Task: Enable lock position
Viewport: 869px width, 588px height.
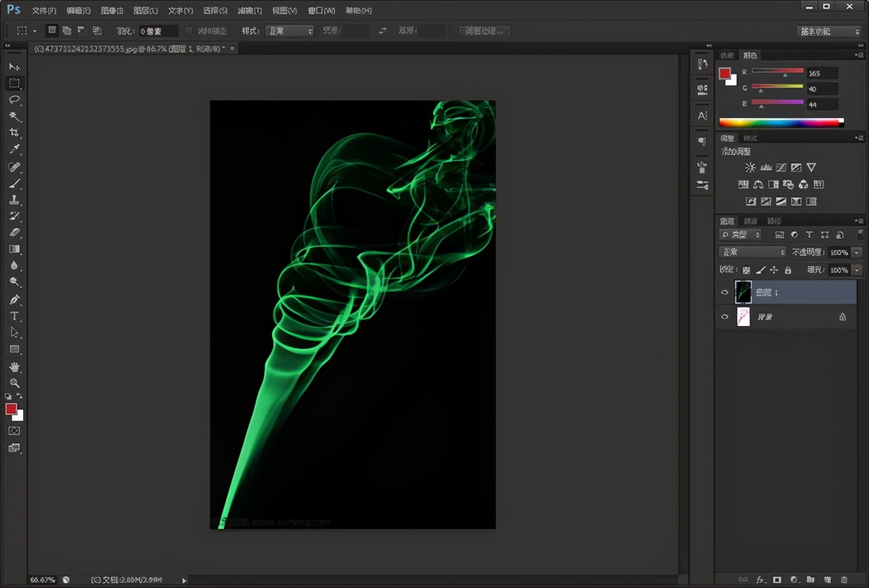Action: pyautogui.click(x=775, y=270)
